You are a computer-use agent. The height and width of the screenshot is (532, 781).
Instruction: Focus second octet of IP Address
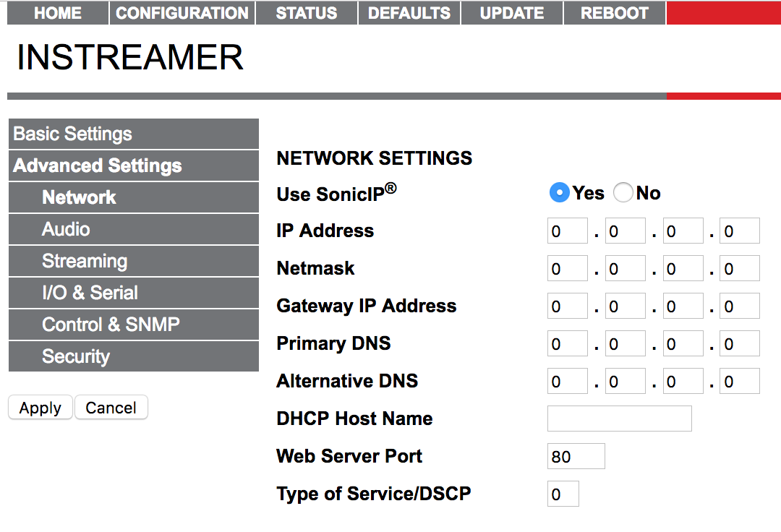[625, 231]
